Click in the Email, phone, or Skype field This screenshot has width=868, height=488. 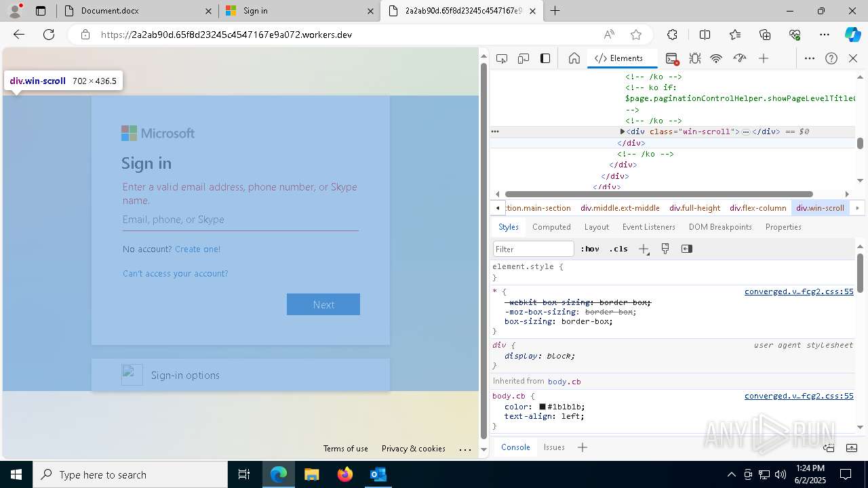click(241, 220)
